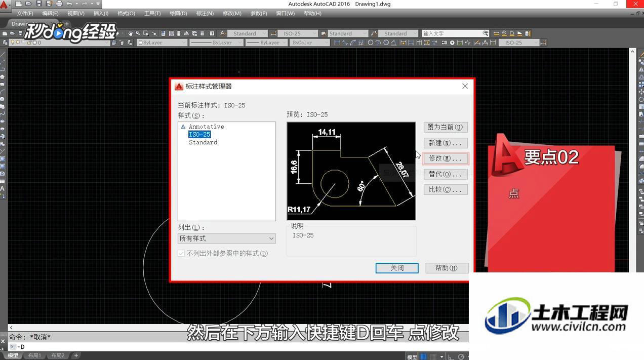This screenshot has height=360, width=644.
Task: Select the Linear dimension tool icon
Action: point(337,43)
